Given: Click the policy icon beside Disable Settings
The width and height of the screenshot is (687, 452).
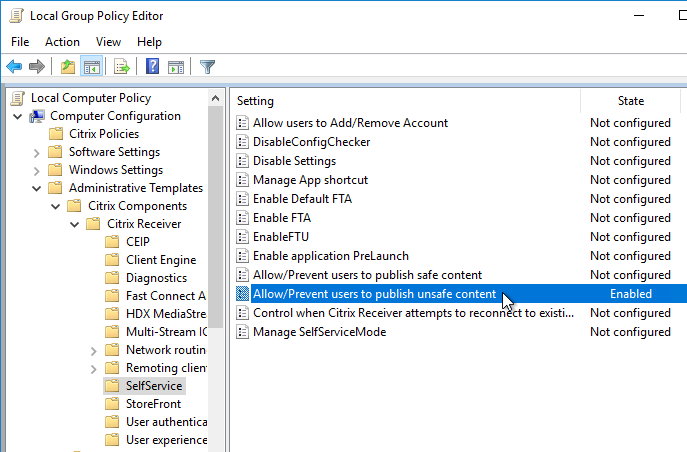Looking at the screenshot, I should [x=242, y=161].
